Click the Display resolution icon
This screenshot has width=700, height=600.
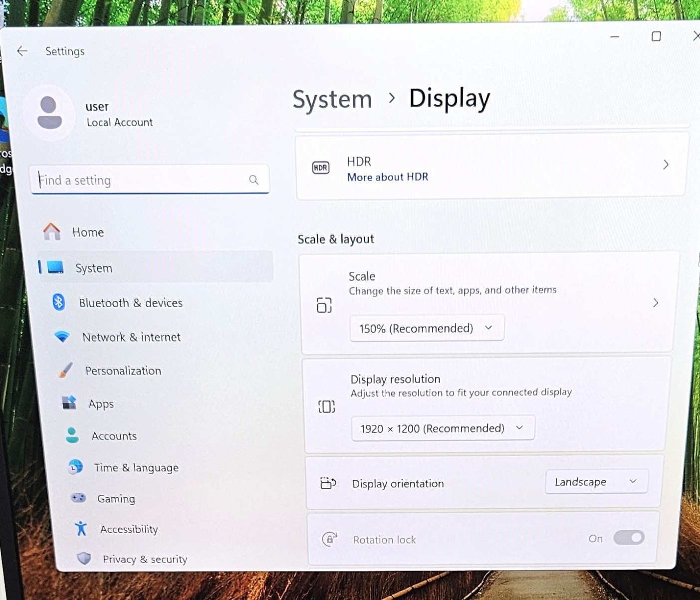[x=327, y=406]
